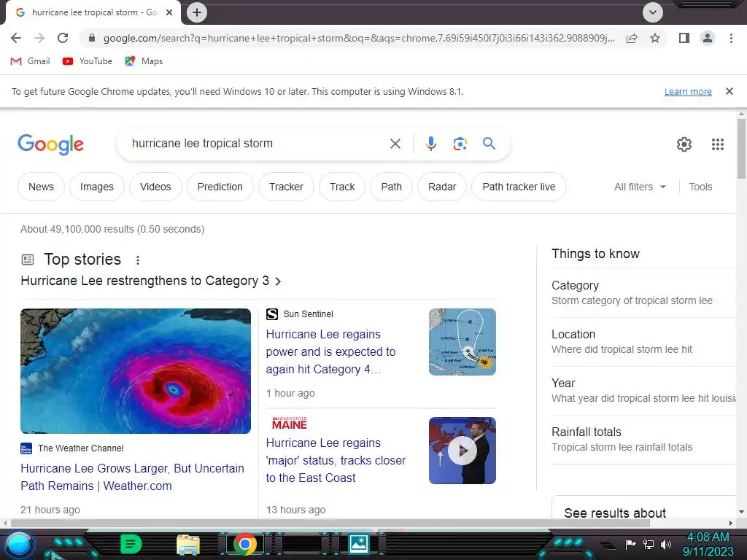
Task: Click the Learn more link in update notice
Action: (688, 91)
